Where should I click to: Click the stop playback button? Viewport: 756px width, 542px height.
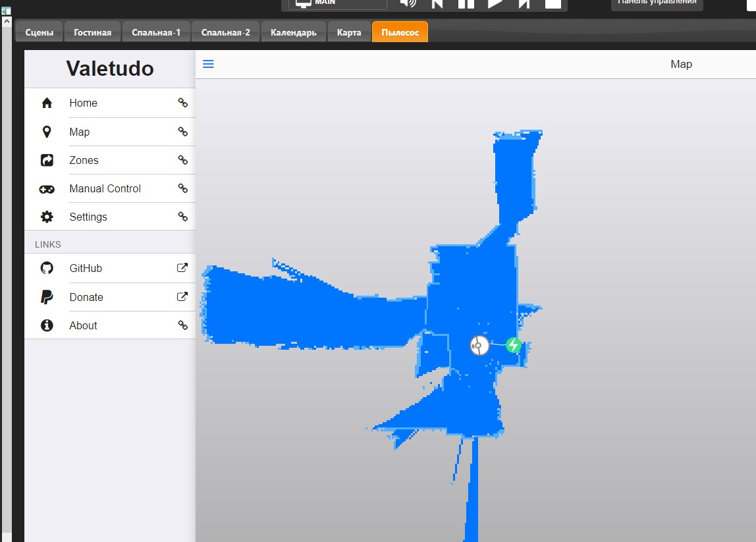(x=553, y=3)
